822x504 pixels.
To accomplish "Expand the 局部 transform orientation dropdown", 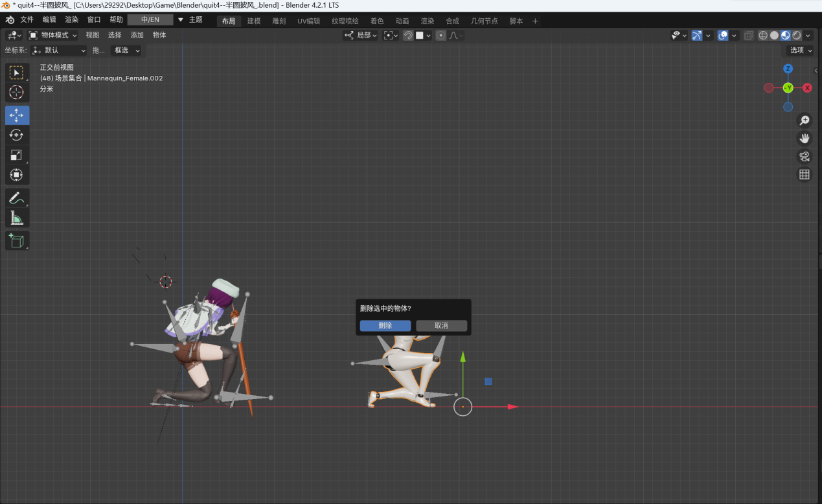I will pyautogui.click(x=361, y=35).
